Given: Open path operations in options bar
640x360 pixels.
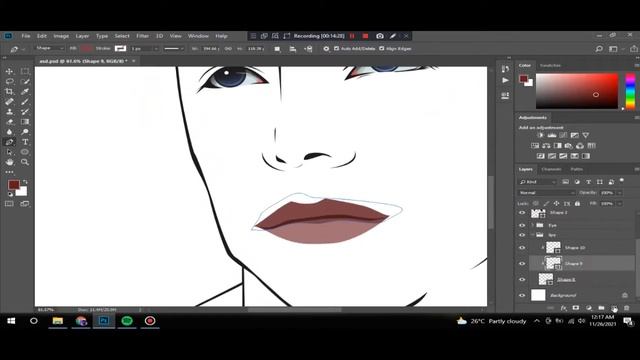Looking at the screenshot, I should (278, 49).
